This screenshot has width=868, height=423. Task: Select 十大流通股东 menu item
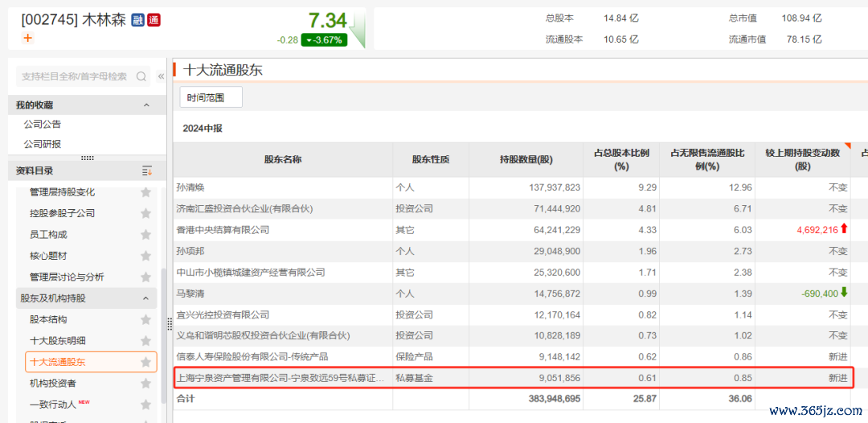(92, 362)
